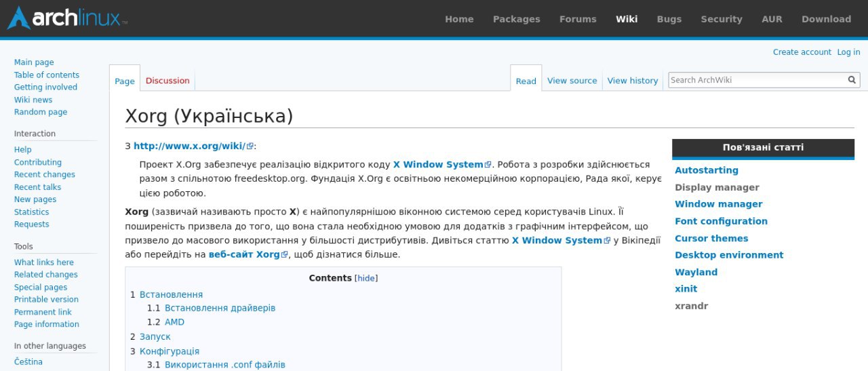Open Recent talks sidebar link
868x371 pixels.
tap(37, 187)
